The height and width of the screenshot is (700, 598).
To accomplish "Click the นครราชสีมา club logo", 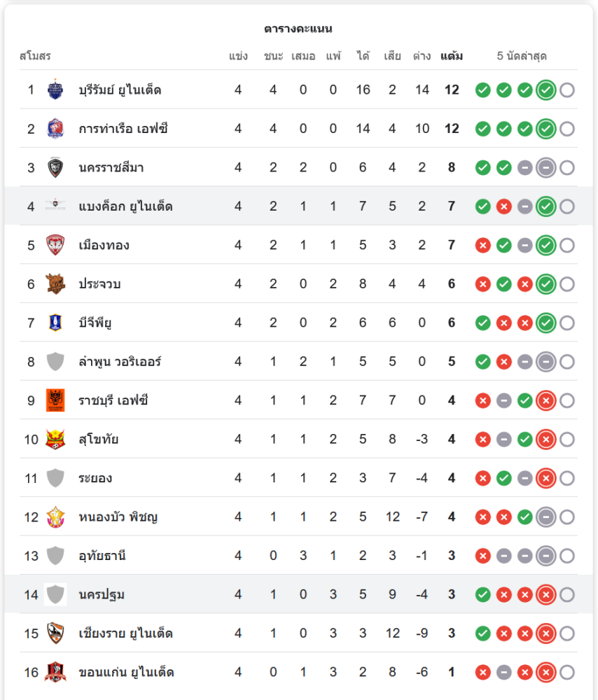I will tap(55, 167).
